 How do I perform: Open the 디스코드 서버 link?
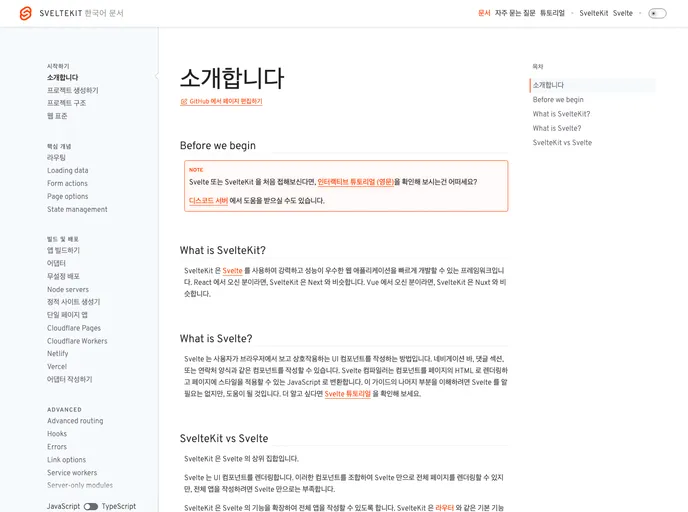pyautogui.click(x=208, y=201)
